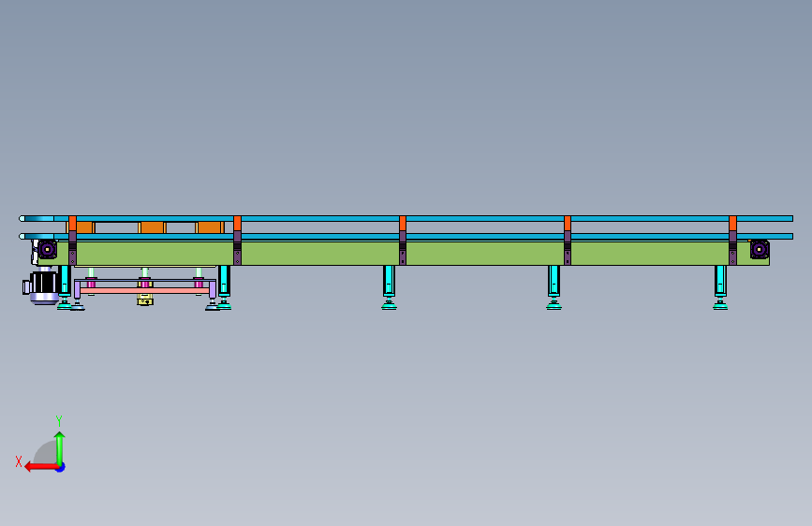Click the blue Z axis dot on the triad
Image resolution: width=812 pixels, height=526 pixels.
[61, 467]
